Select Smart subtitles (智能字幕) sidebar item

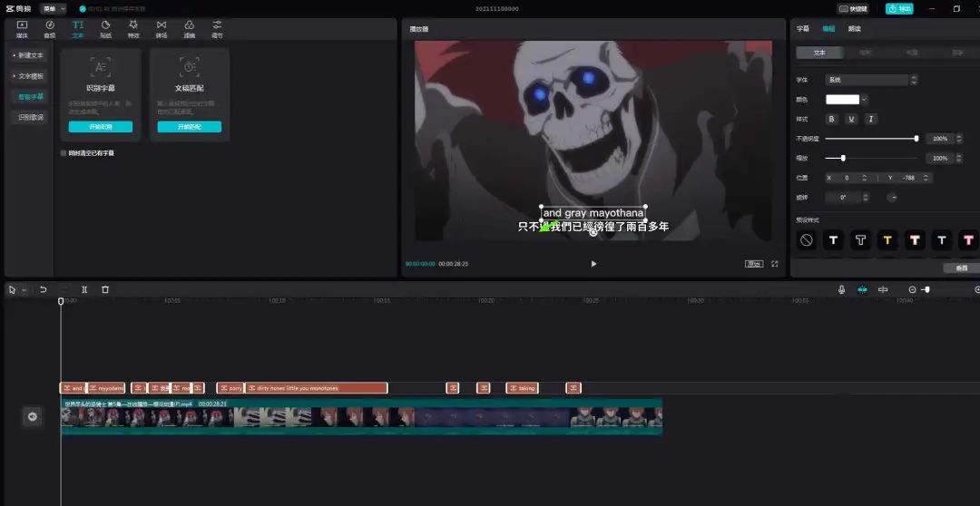coord(29,97)
